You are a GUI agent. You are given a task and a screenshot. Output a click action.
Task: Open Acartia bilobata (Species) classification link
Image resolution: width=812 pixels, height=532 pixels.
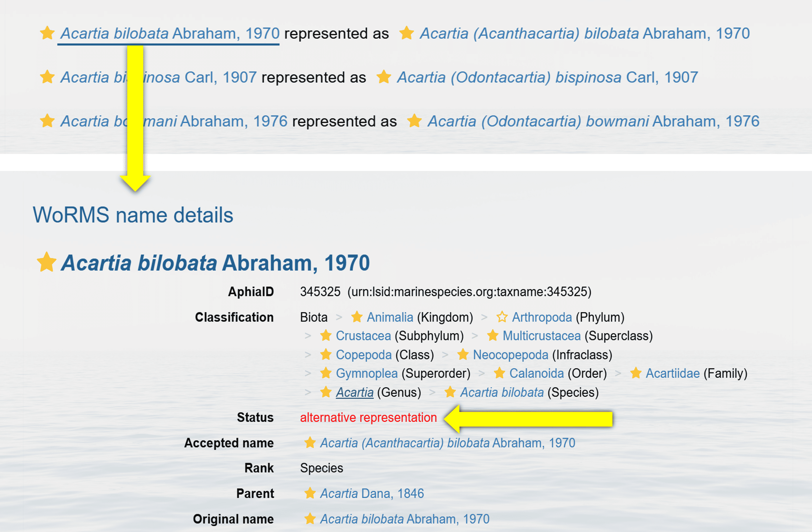click(502, 392)
